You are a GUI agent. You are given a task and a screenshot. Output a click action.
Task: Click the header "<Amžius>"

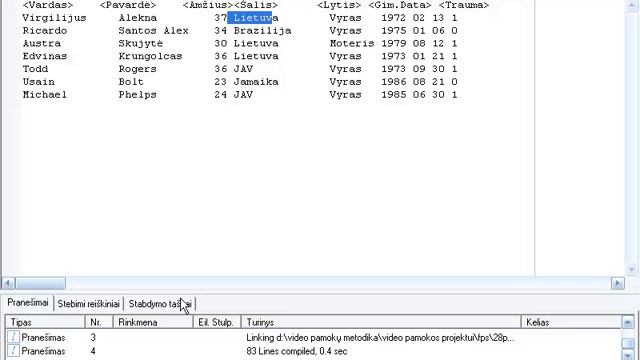208,5
